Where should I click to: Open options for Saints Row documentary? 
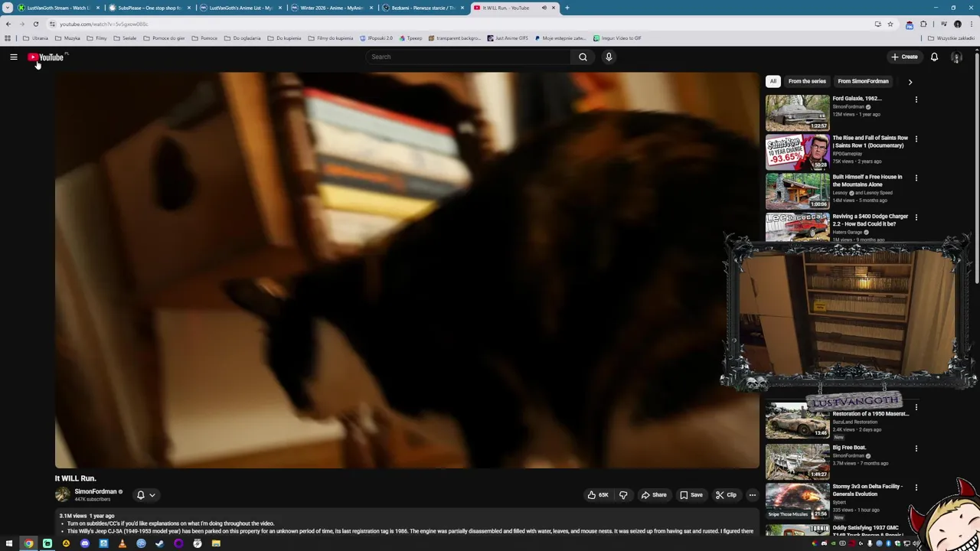point(916,139)
